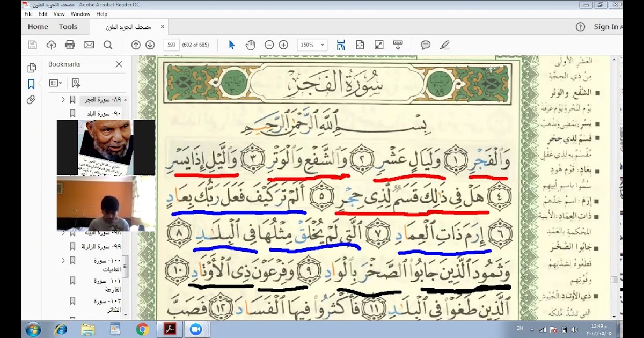This screenshot has width=644, height=338.
Task: Open the Windows Start menu
Action: (x=33, y=329)
